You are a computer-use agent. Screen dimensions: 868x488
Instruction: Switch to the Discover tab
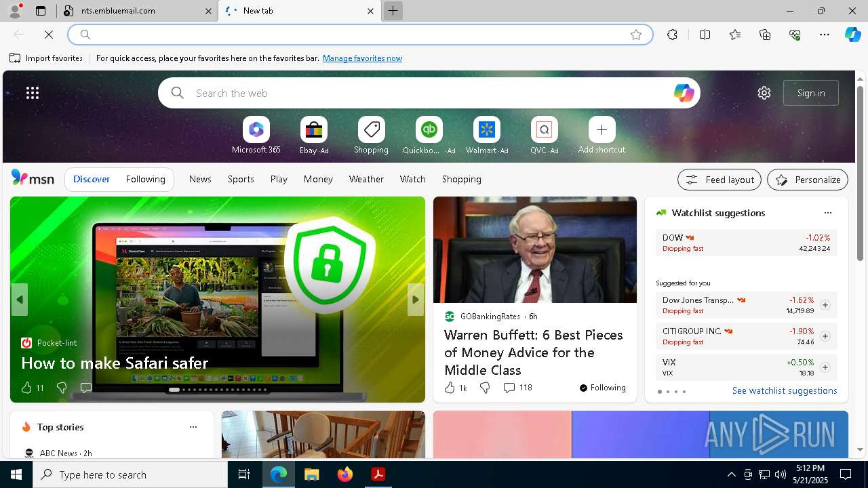click(x=92, y=179)
